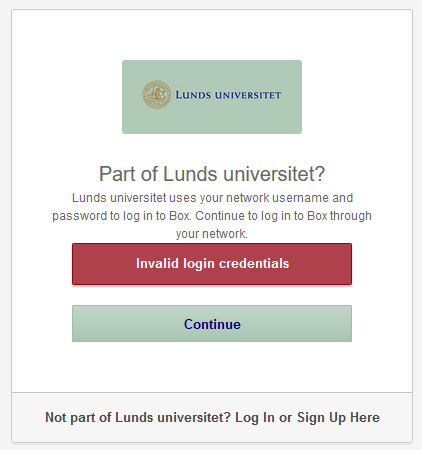Click the word "Invalid" in the error message

click(x=157, y=263)
